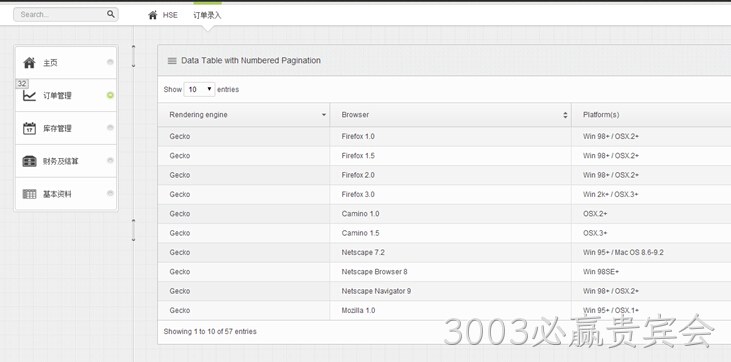Viewport: 731px width, 362px height.
Task: Switch to the 订单录入 tab
Action: 207,15
